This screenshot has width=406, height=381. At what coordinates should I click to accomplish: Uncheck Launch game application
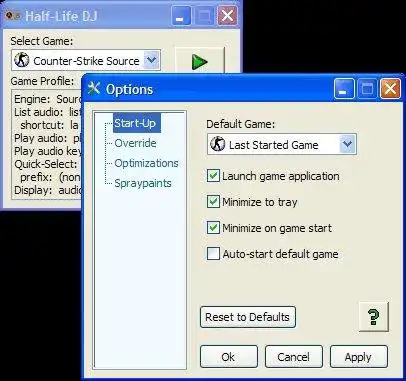[213, 176]
